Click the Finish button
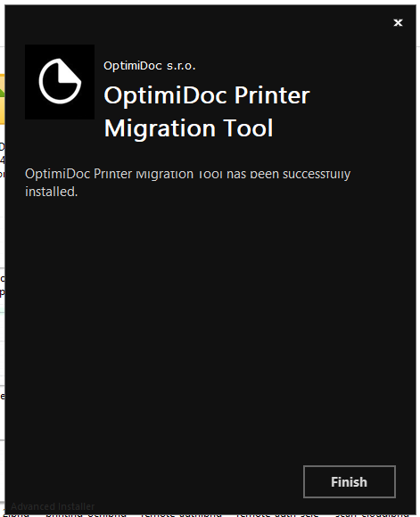The height and width of the screenshot is (517, 420). (349, 481)
